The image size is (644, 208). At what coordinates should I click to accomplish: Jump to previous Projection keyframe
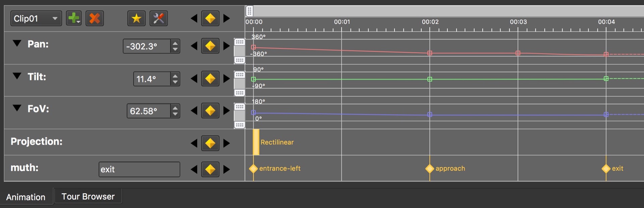[x=194, y=143]
